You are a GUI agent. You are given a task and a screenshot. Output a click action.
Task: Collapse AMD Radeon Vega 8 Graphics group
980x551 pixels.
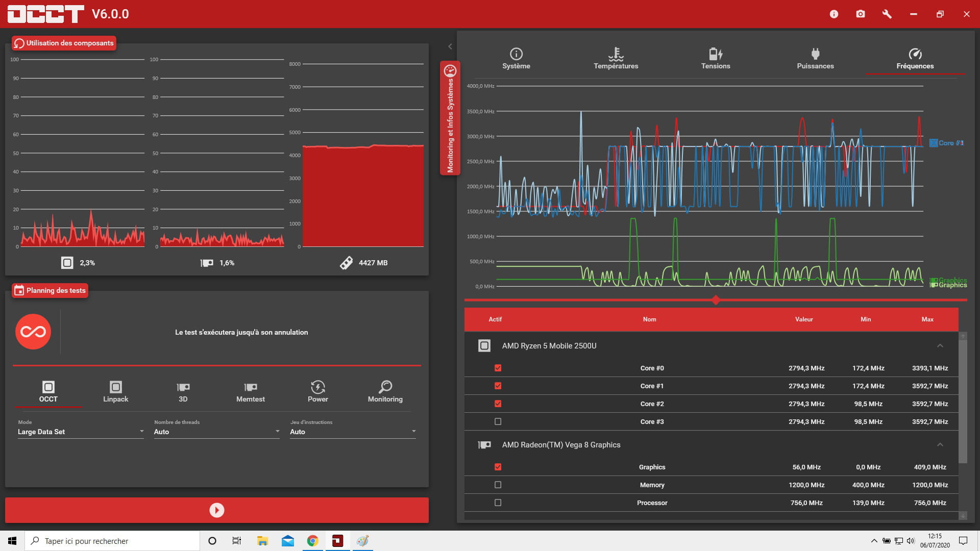point(940,445)
